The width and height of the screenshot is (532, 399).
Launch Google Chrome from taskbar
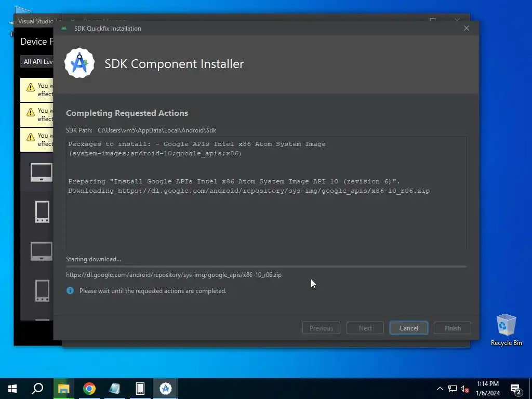89,389
